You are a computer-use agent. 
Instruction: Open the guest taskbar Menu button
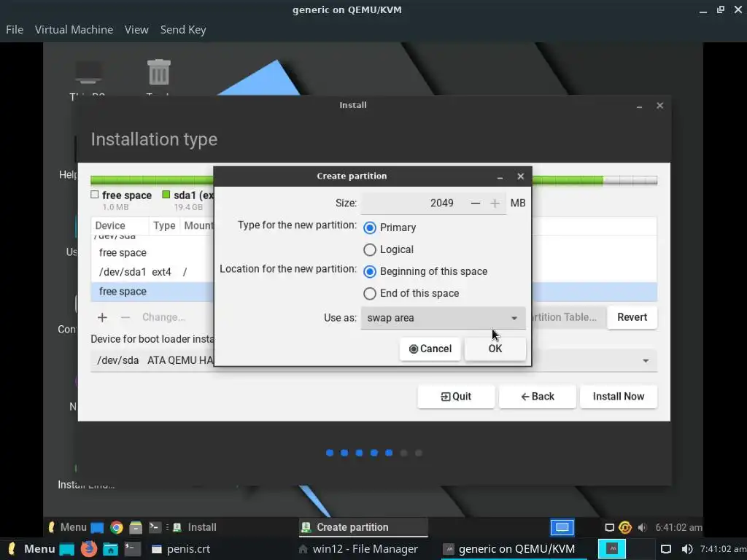coord(67,527)
